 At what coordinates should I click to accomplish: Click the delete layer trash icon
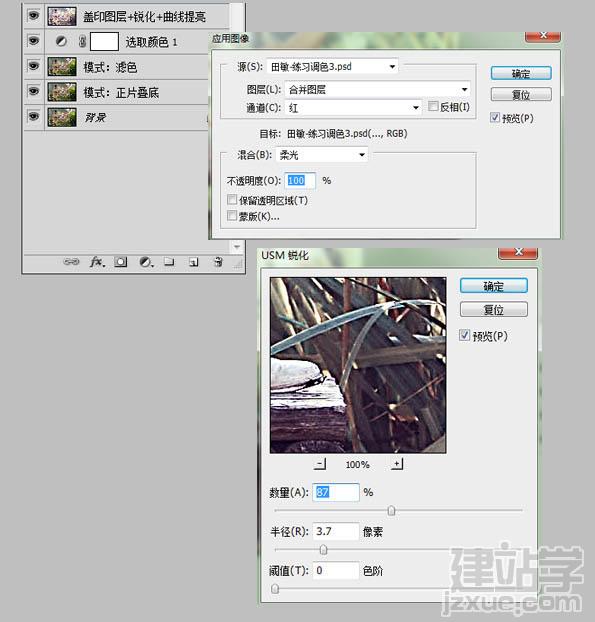coord(218,262)
